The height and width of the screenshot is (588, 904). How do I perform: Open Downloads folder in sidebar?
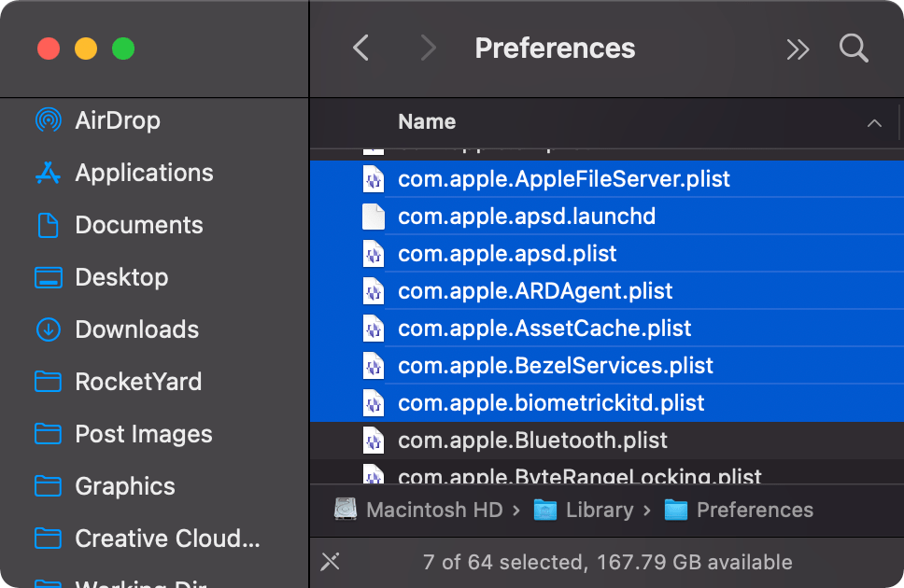[x=136, y=329]
